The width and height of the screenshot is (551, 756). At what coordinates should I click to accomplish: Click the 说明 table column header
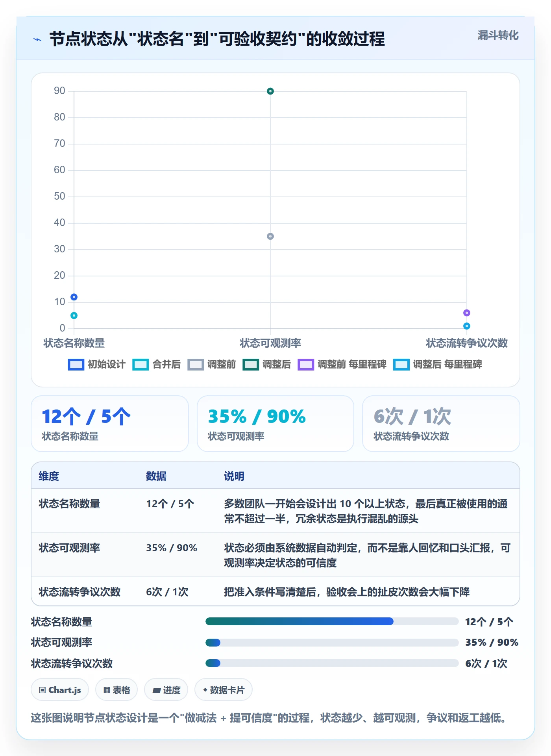click(234, 476)
